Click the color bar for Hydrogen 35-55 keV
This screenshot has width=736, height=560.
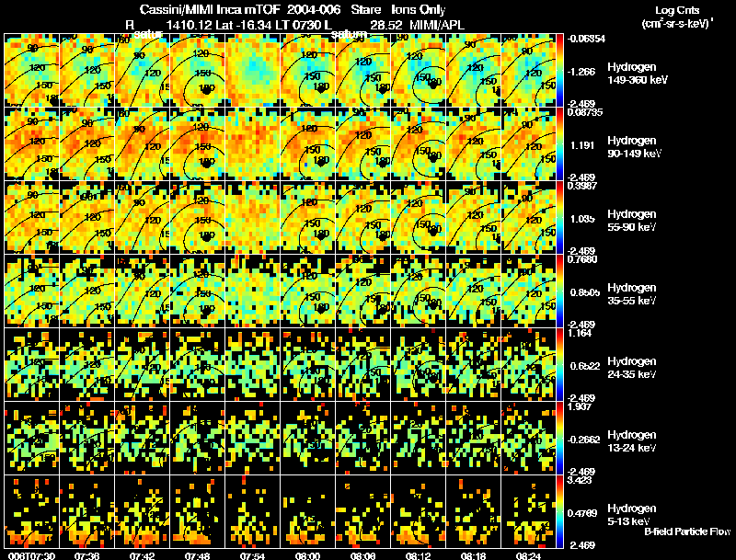[559, 291]
